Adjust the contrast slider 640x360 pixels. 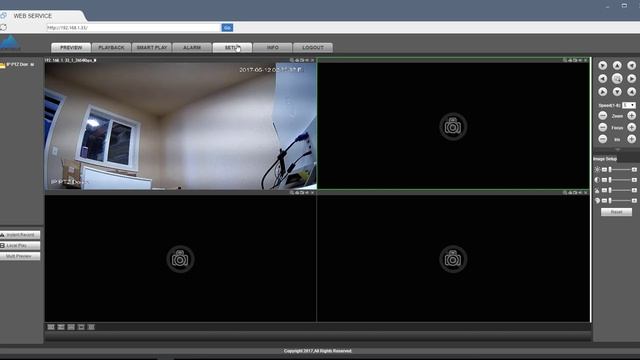click(619, 180)
